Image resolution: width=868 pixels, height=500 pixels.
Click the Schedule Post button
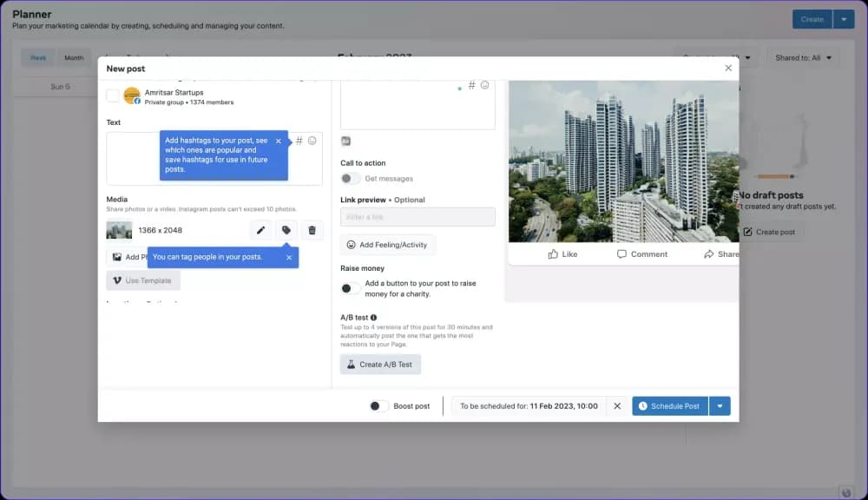[x=670, y=405]
